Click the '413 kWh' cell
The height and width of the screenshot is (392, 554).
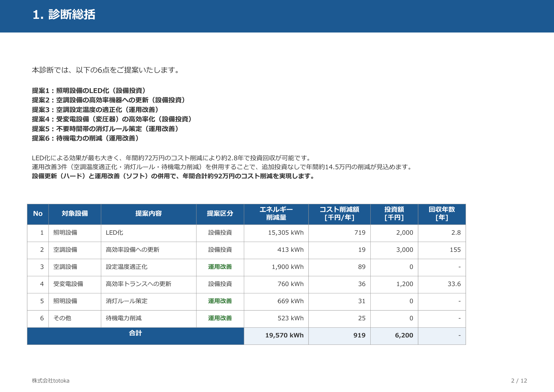click(276, 250)
